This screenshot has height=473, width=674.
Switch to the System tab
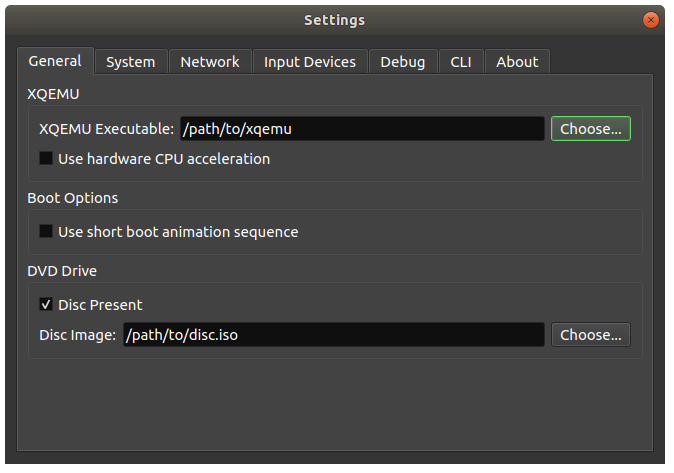(131, 62)
